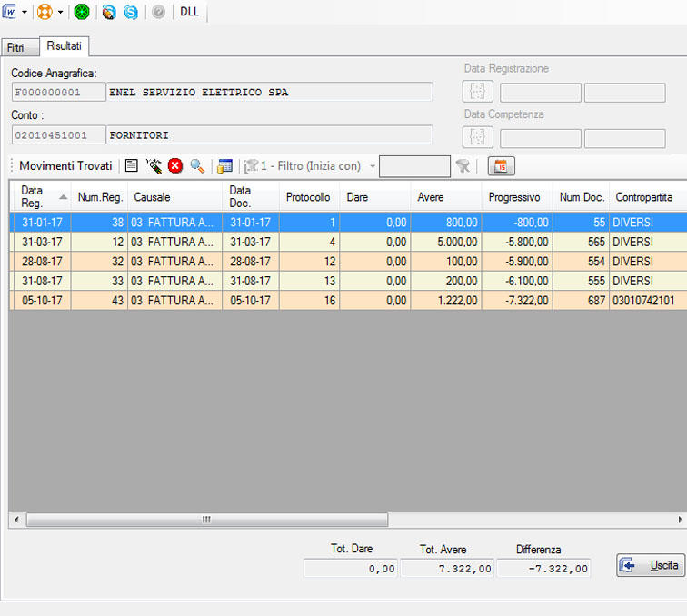
Task: Click the Avere cell 200,00
Action: [x=446, y=281]
